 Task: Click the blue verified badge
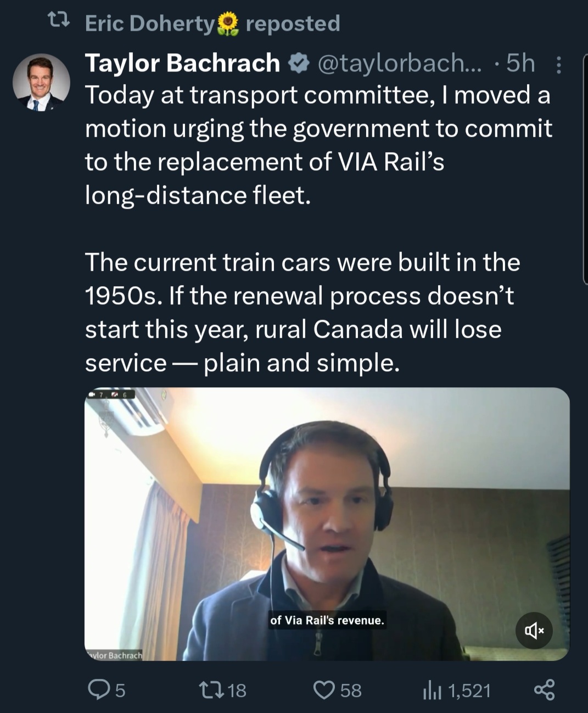click(298, 64)
